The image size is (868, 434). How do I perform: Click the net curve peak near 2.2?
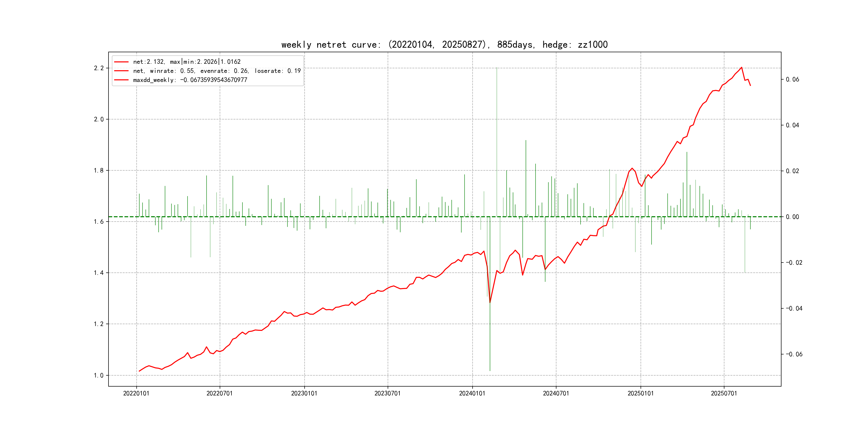tap(741, 68)
